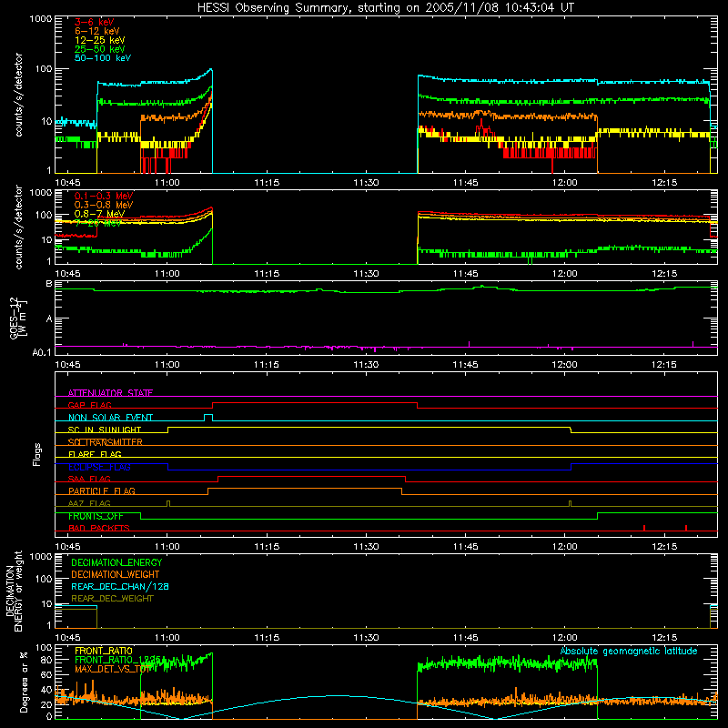The height and width of the screenshot is (728, 728).
Task: Click the GOES-12 axis label
Action: pyautogui.click(x=17, y=318)
